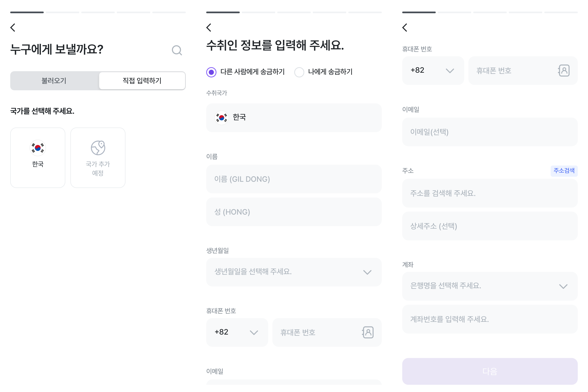588x392 pixels.
Task: Select the 나에게 송금하기 radio button
Action: (299, 72)
